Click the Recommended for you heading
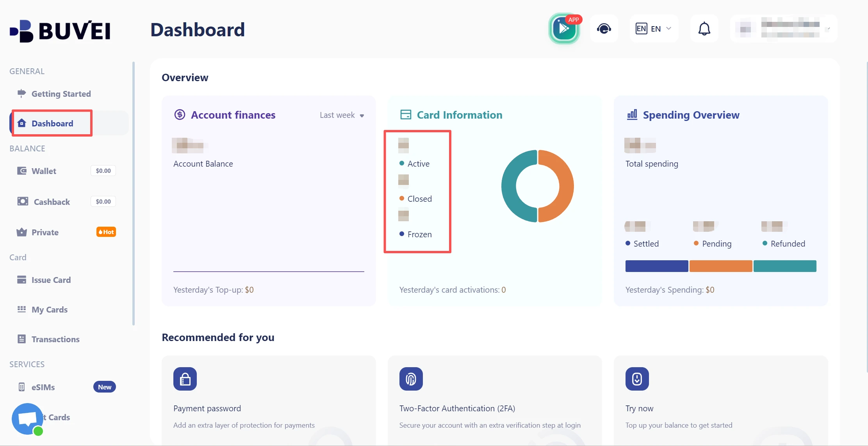The height and width of the screenshot is (446, 868). [218, 337]
